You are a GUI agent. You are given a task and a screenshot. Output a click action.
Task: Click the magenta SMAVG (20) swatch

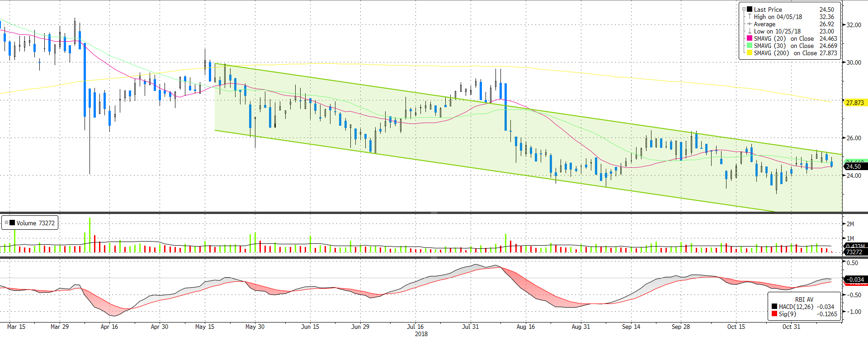coord(750,38)
